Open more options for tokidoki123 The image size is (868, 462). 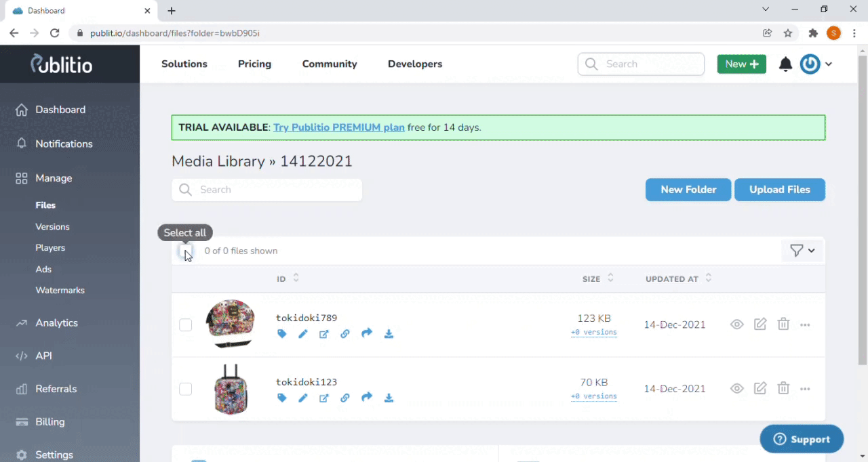tap(805, 389)
